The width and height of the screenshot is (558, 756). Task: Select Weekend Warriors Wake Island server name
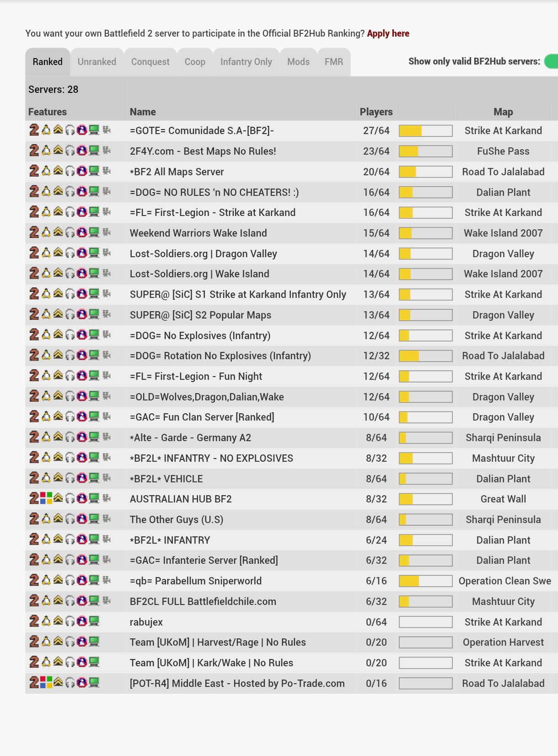point(199,233)
